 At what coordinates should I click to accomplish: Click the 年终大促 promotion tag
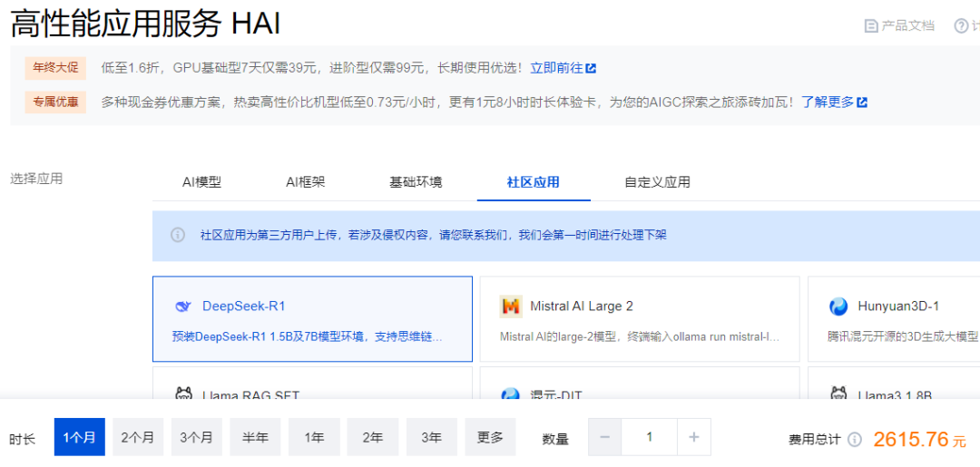coord(55,68)
